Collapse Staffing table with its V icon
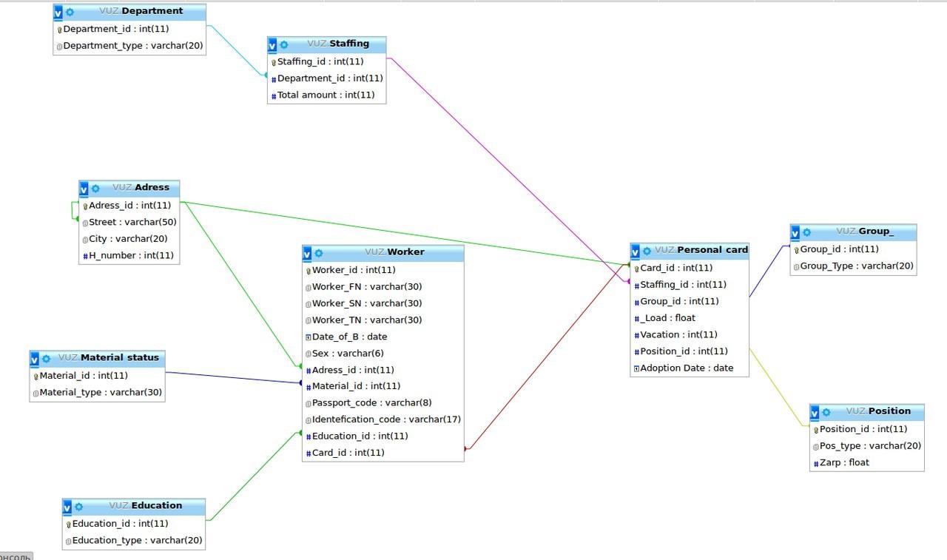The height and width of the screenshot is (560, 947). [272, 46]
